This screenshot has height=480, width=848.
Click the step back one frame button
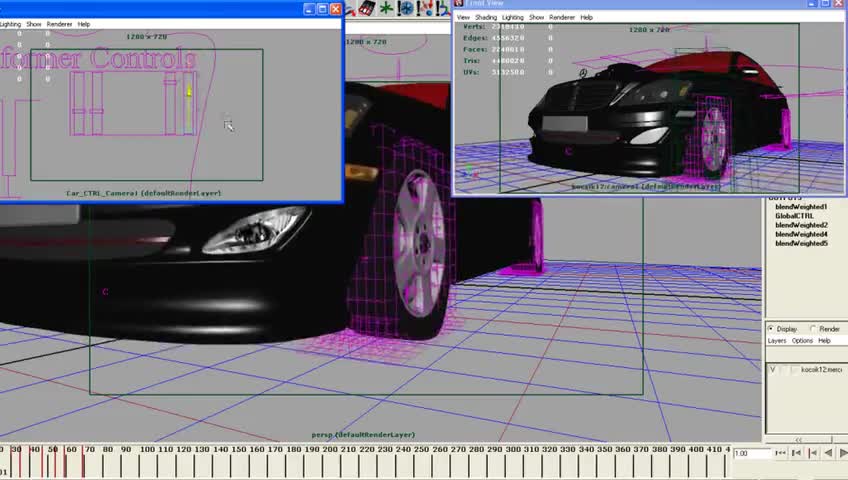[x=796, y=453]
